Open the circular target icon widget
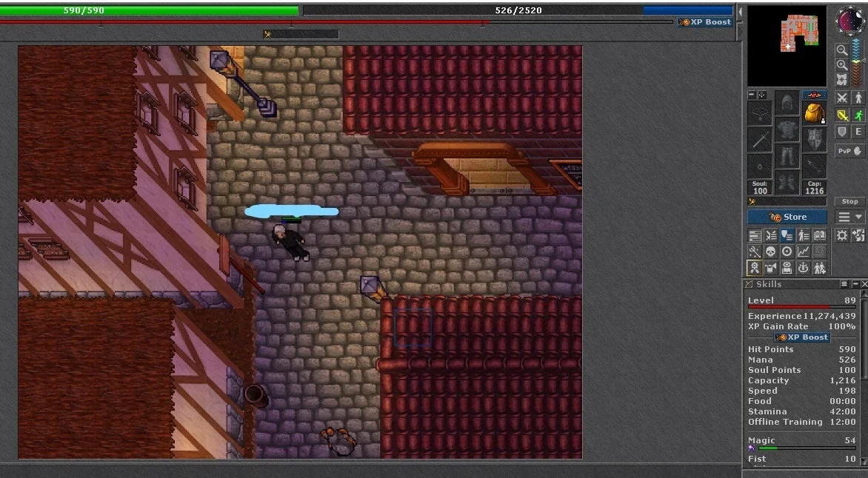 (x=787, y=252)
